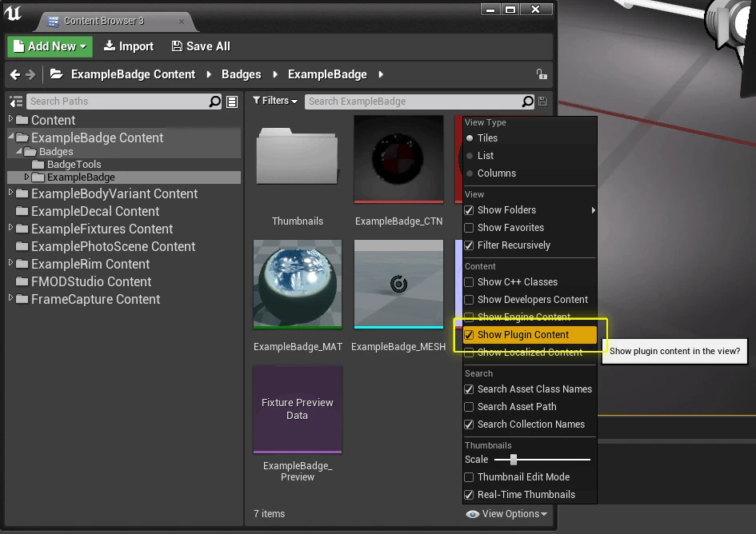
Task: Save the search as collection icon
Action: [x=543, y=102]
